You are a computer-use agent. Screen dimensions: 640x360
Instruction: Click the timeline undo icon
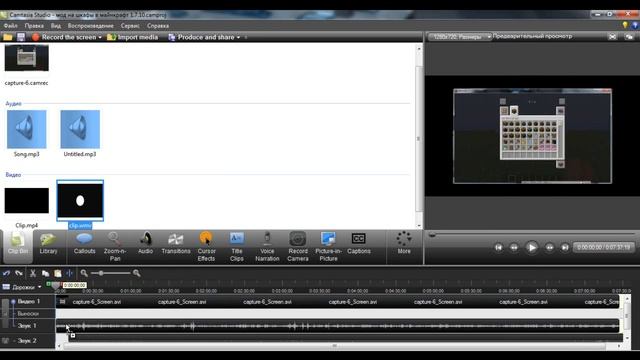pyautogui.click(x=6, y=273)
